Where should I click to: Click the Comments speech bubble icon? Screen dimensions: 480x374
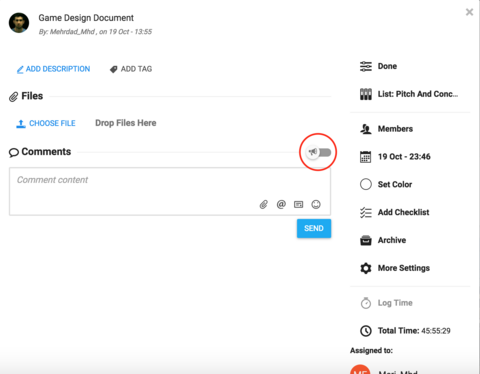tap(14, 153)
